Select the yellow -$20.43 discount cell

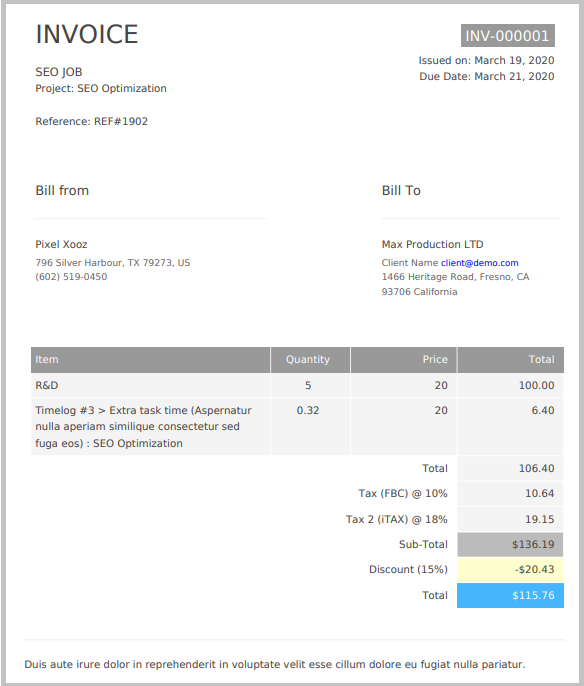pos(511,570)
